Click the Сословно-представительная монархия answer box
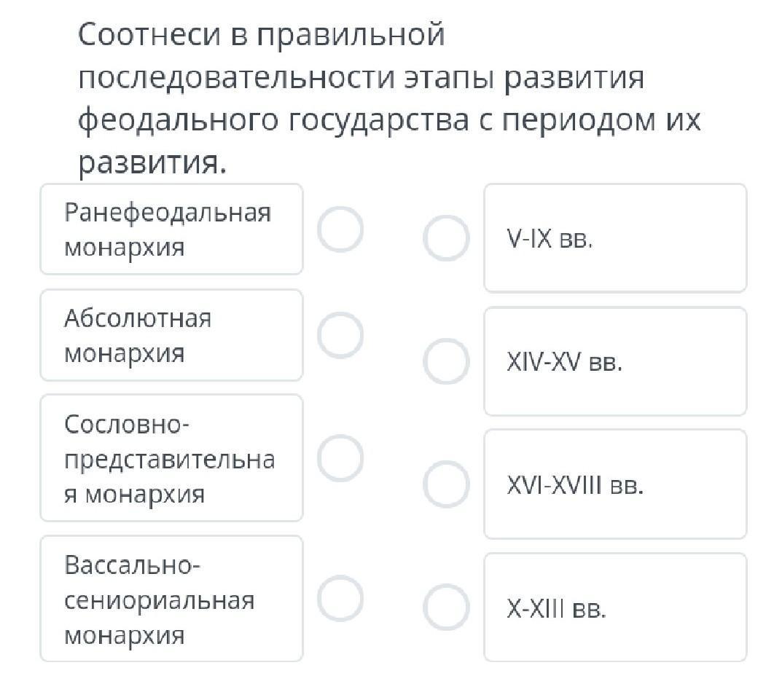The height and width of the screenshot is (700, 766). click(x=171, y=458)
